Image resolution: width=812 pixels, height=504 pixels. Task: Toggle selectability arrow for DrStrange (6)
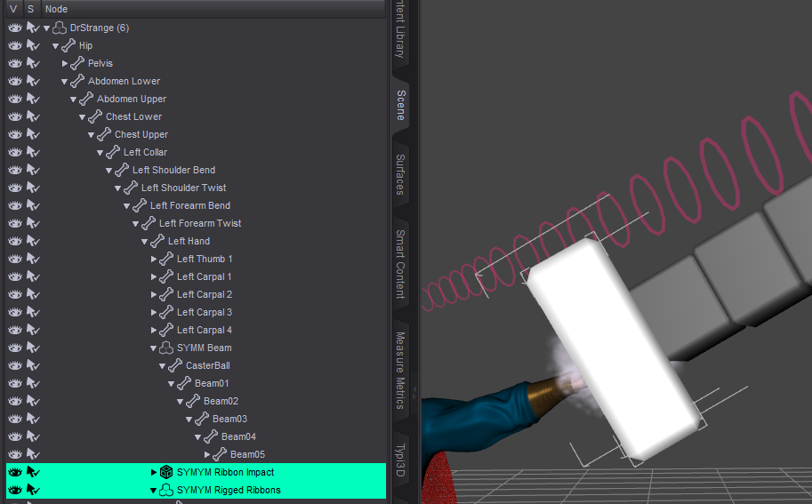click(33, 28)
